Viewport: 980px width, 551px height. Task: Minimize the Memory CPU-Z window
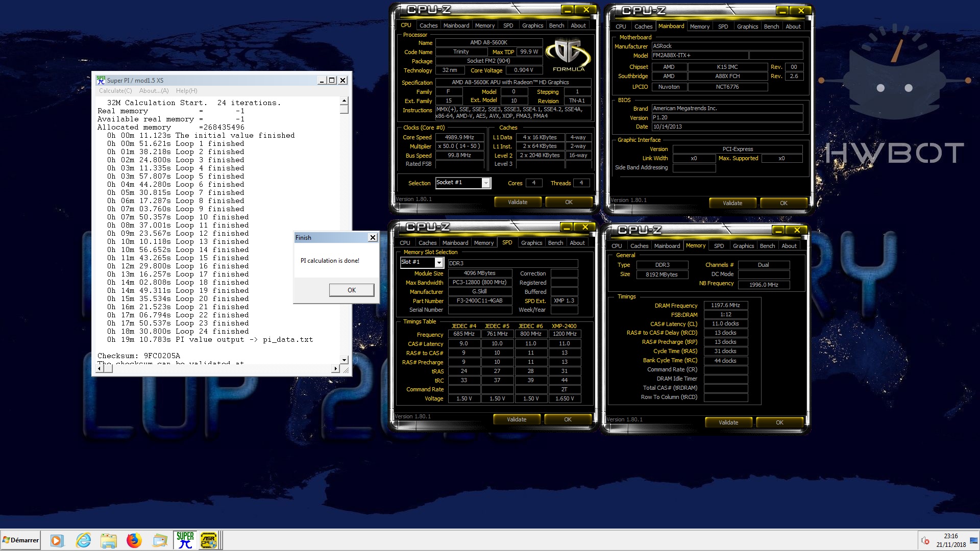pos(778,230)
